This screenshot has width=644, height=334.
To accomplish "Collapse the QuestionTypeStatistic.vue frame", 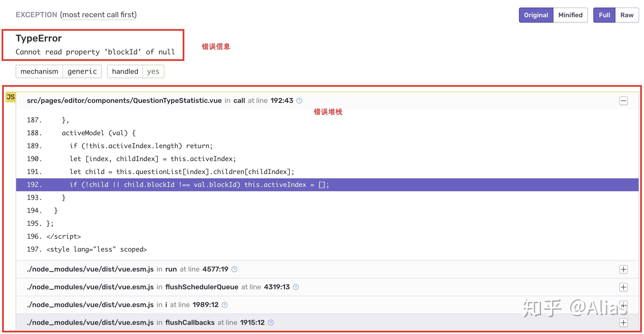I will click(623, 101).
